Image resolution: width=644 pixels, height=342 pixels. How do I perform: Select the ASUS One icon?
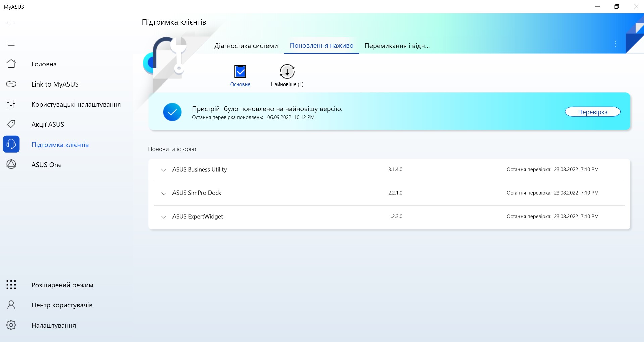tap(11, 164)
